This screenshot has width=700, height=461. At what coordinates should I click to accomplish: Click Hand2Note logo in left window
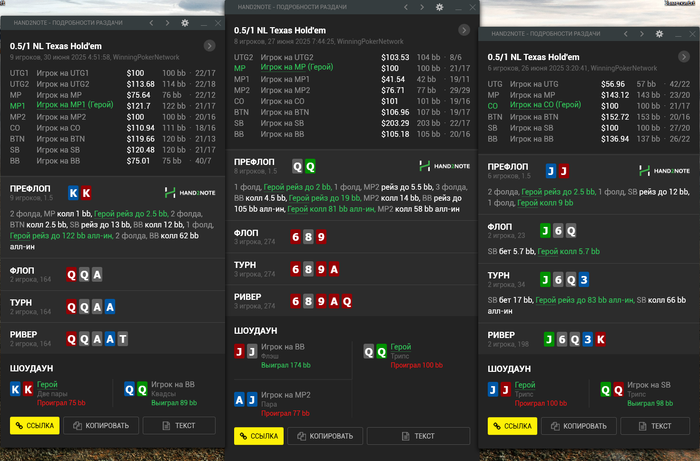point(190,193)
